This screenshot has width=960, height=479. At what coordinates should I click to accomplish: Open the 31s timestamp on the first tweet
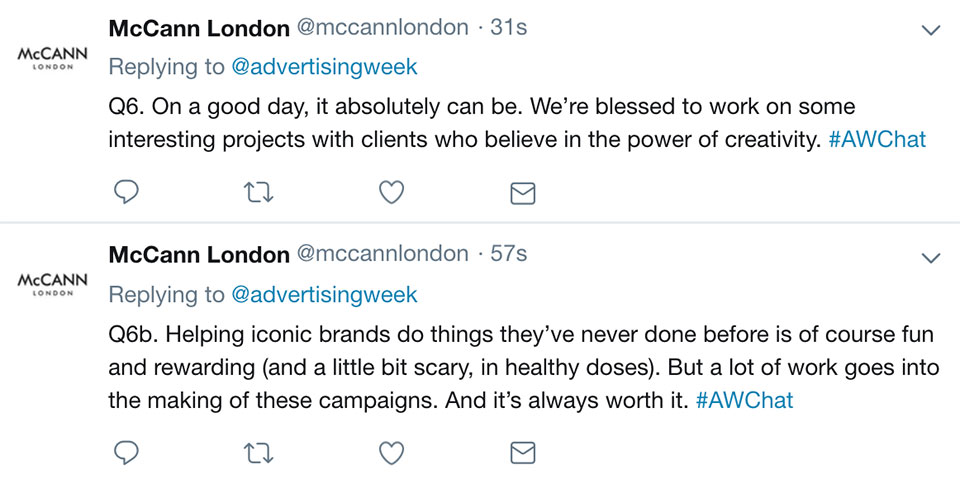[509, 28]
